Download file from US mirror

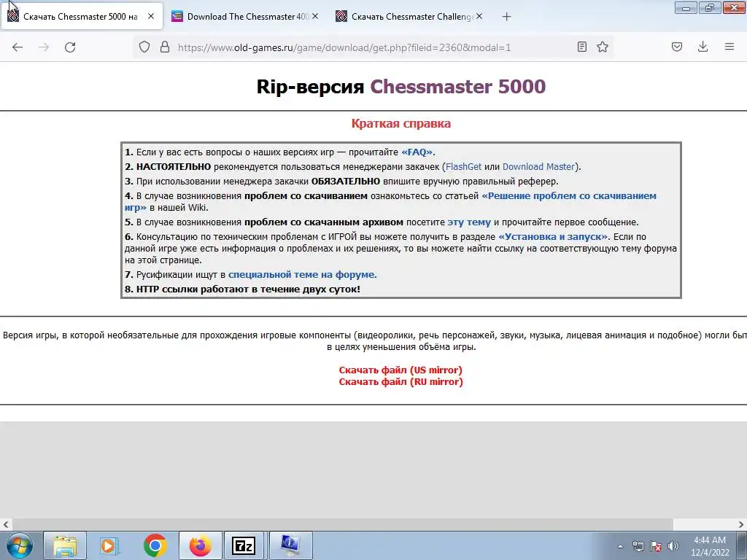400,370
